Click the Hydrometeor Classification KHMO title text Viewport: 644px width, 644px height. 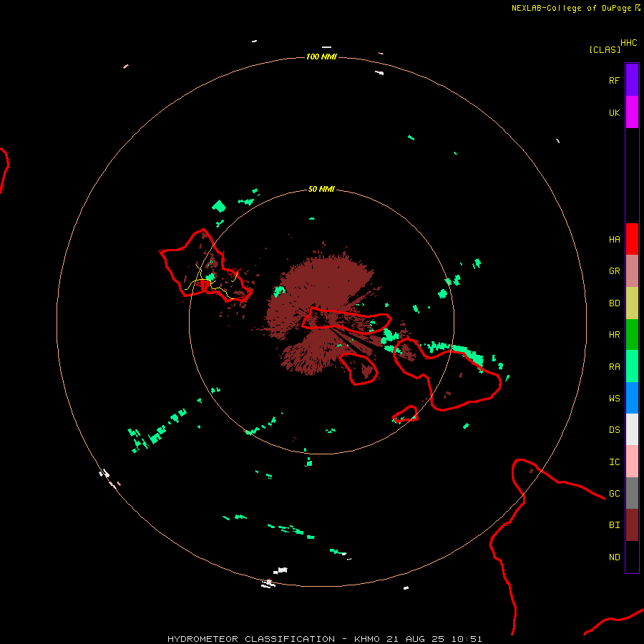point(324,639)
